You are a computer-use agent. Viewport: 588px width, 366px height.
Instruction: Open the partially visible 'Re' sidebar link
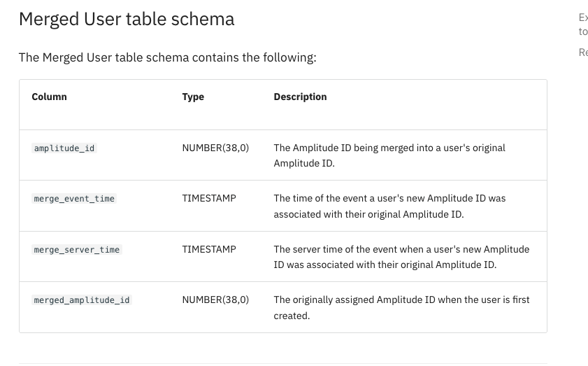583,52
